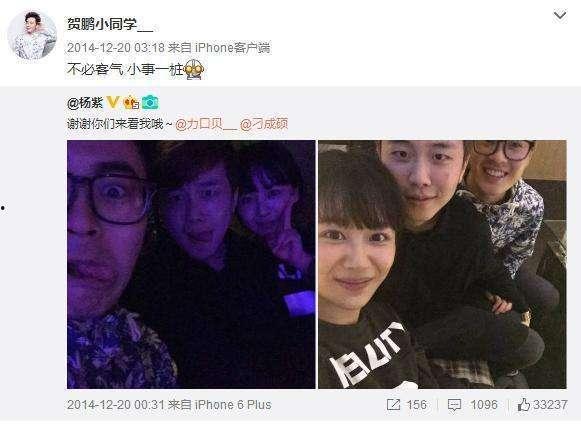Open the iPhone 6 Plus source link
The width and height of the screenshot is (581, 425).
click(x=233, y=405)
